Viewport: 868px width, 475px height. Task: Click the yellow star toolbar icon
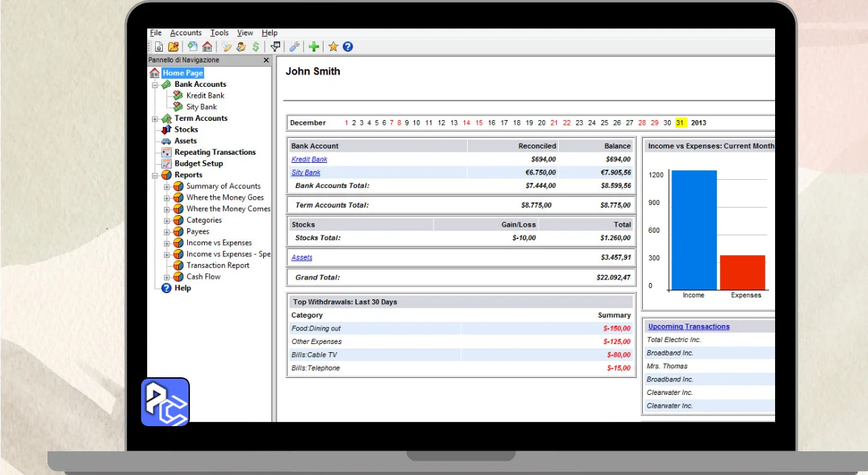click(333, 47)
